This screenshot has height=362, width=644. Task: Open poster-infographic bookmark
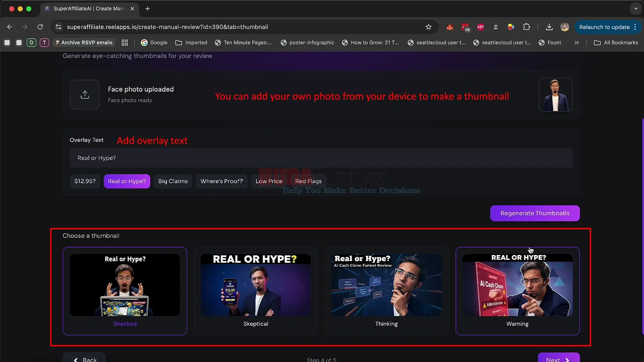click(x=307, y=43)
